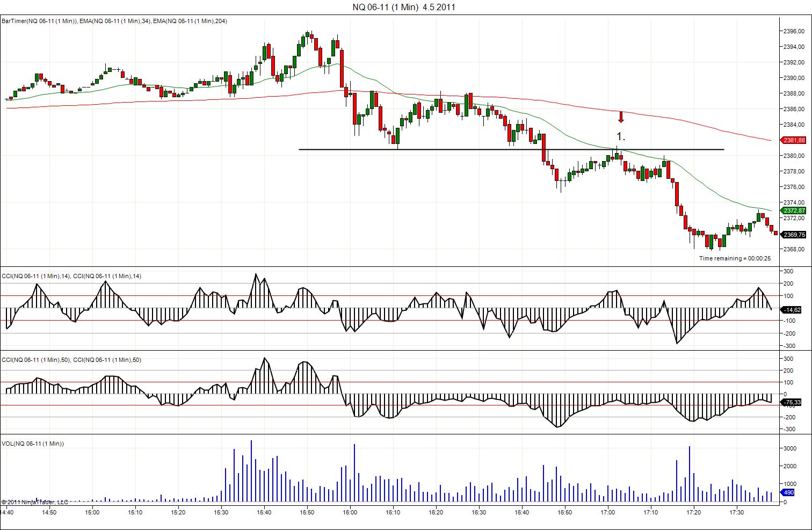This screenshot has width=812, height=530.
Task: Click the 15:30 time axis label
Action: click(221, 512)
